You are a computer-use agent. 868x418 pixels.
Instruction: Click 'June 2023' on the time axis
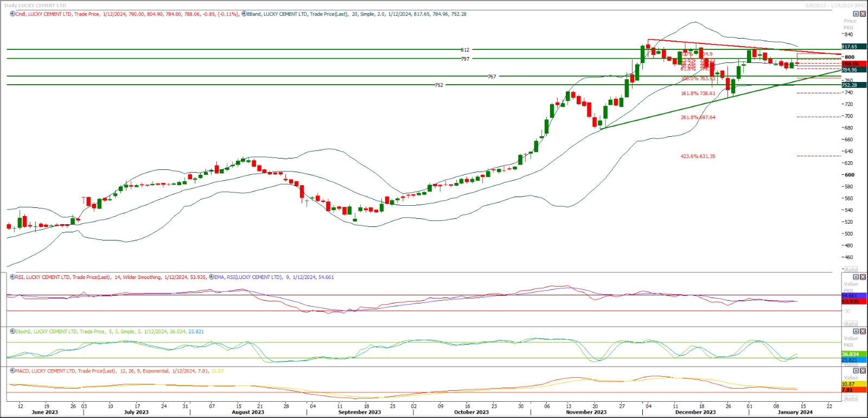44,412
